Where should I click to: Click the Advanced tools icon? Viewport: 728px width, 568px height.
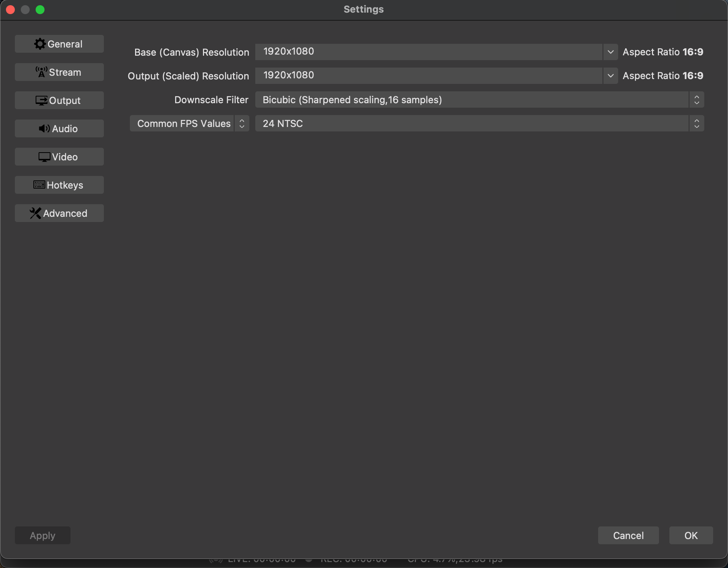pyautogui.click(x=35, y=213)
